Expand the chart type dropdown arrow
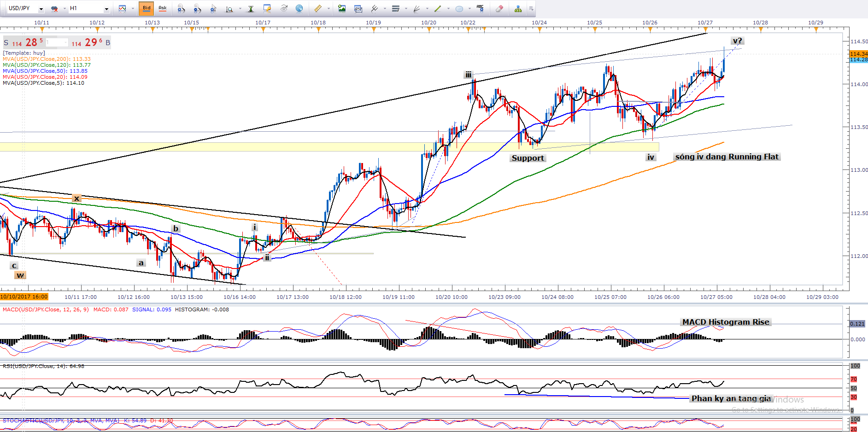The width and height of the screenshot is (868, 432). pyautogui.click(x=133, y=9)
